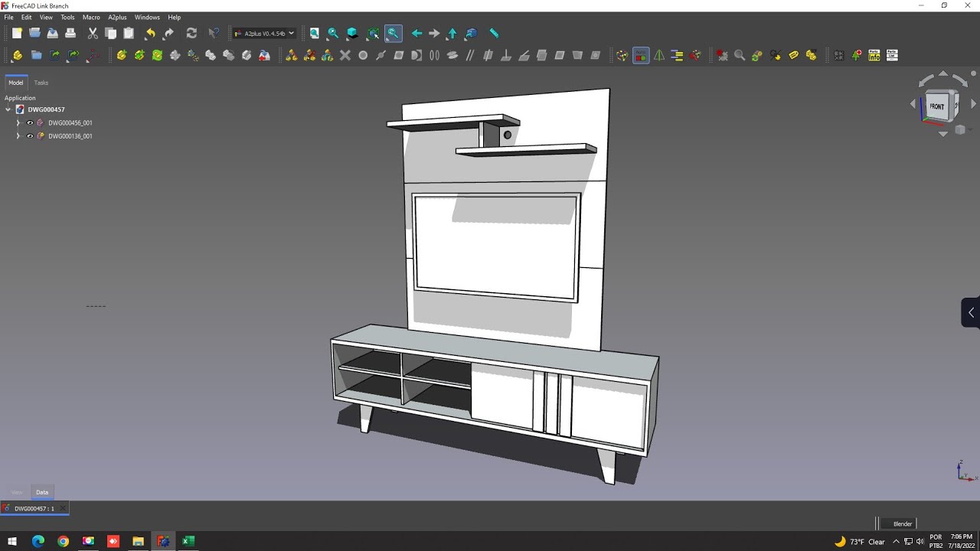Close the DWG000457 : 1 document tab

click(63, 508)
